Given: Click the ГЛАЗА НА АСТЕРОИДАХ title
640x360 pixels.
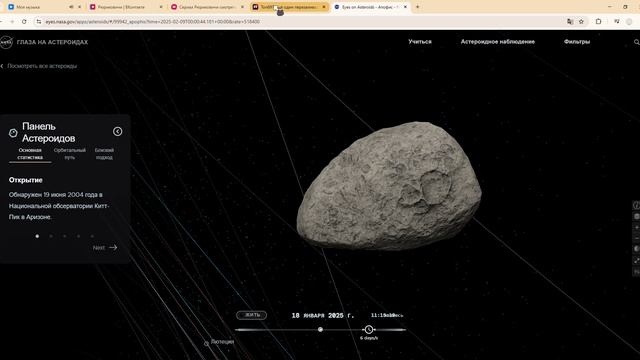Looking at the screenshot, I should 52,42.
